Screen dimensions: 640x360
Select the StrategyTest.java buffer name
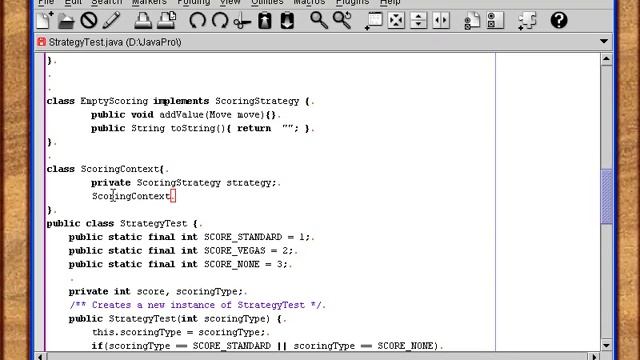click(115, 42)
